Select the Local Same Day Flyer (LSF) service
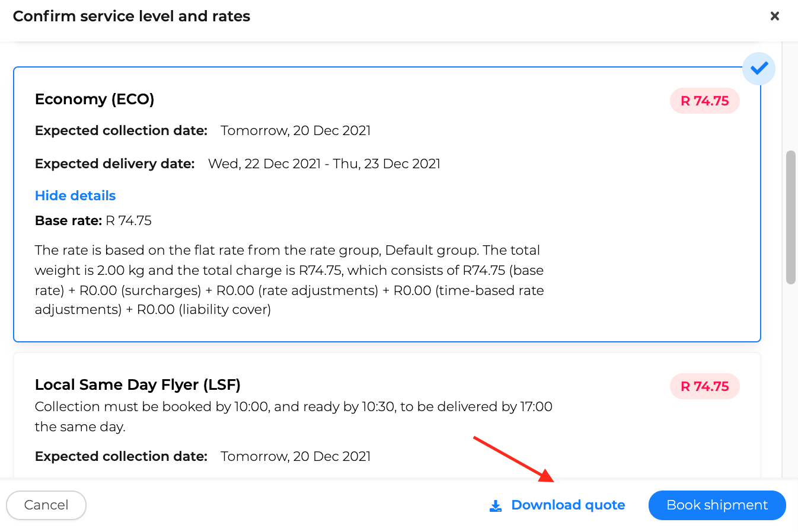798x532 pixels. [x=138, y=384]
